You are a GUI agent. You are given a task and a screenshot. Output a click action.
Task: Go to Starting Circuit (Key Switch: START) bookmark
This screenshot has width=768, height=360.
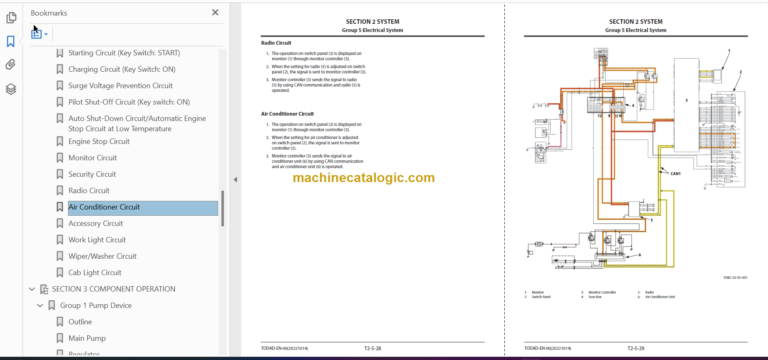point(124,53)
